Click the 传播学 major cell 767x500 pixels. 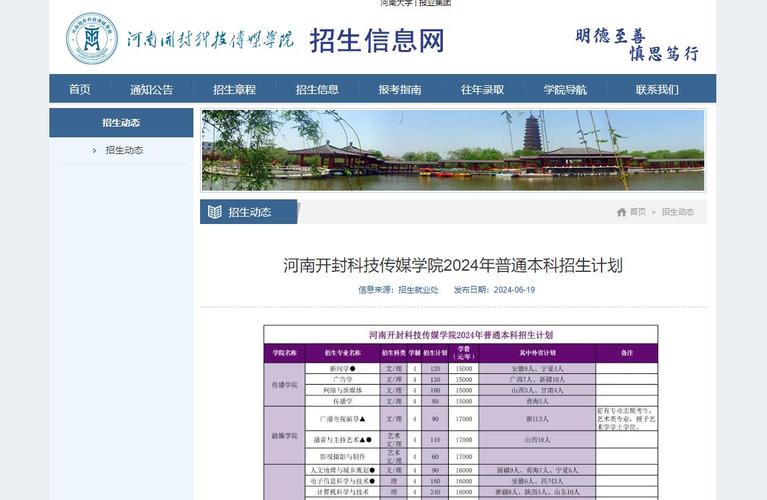343,401
